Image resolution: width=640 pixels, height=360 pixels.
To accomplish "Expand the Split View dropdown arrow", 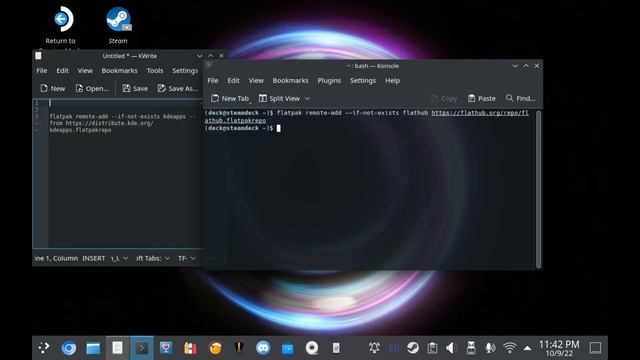I will pyautogui.click(x=307, y=98).
